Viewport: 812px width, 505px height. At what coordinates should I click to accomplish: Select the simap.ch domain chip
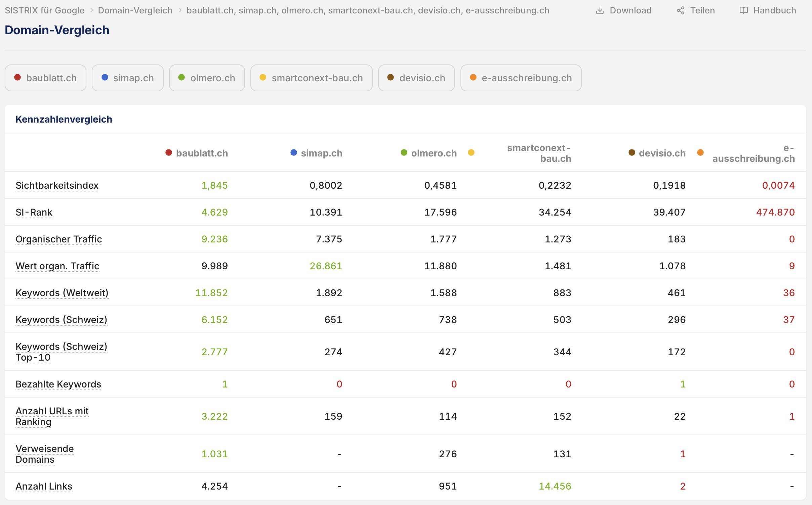(128, 78)
